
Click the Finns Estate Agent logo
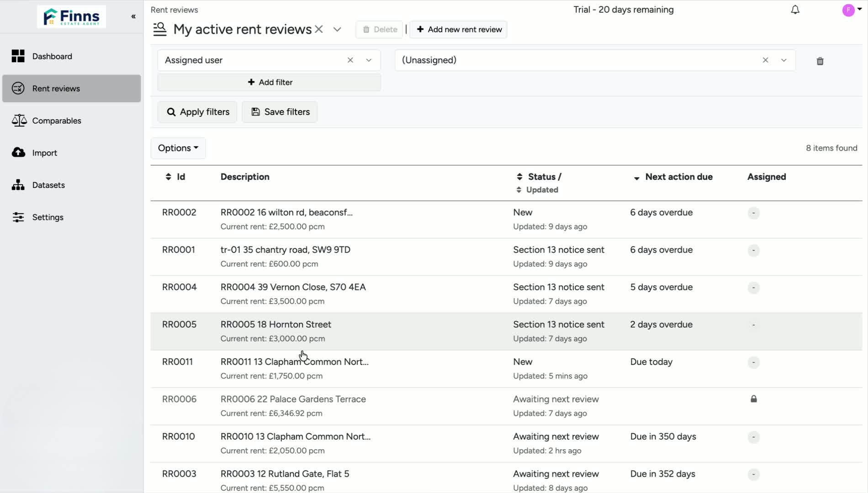pos(71,17)
